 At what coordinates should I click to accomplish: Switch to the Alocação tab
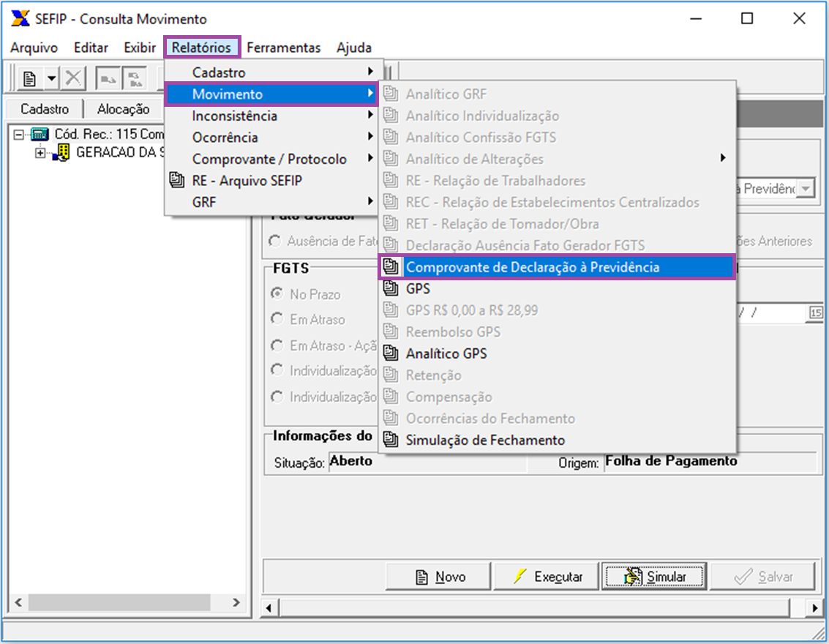coord(123,109)
